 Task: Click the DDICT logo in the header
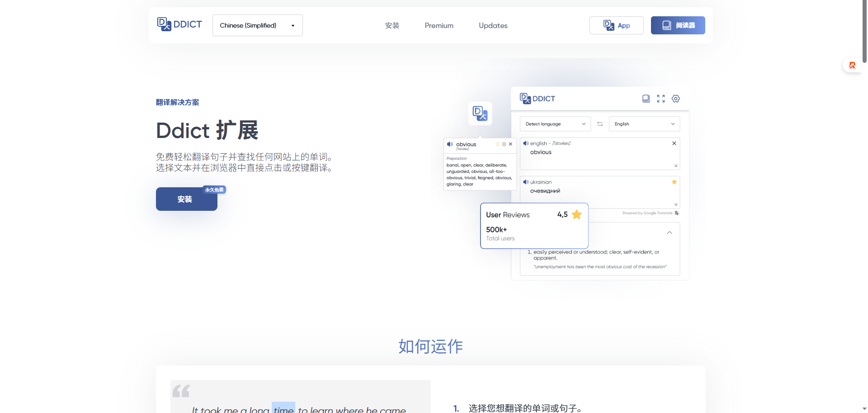[x=179, y=24]
